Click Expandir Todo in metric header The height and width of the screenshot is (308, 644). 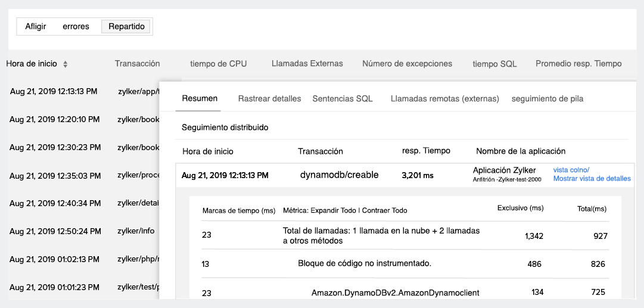(333, 211)
